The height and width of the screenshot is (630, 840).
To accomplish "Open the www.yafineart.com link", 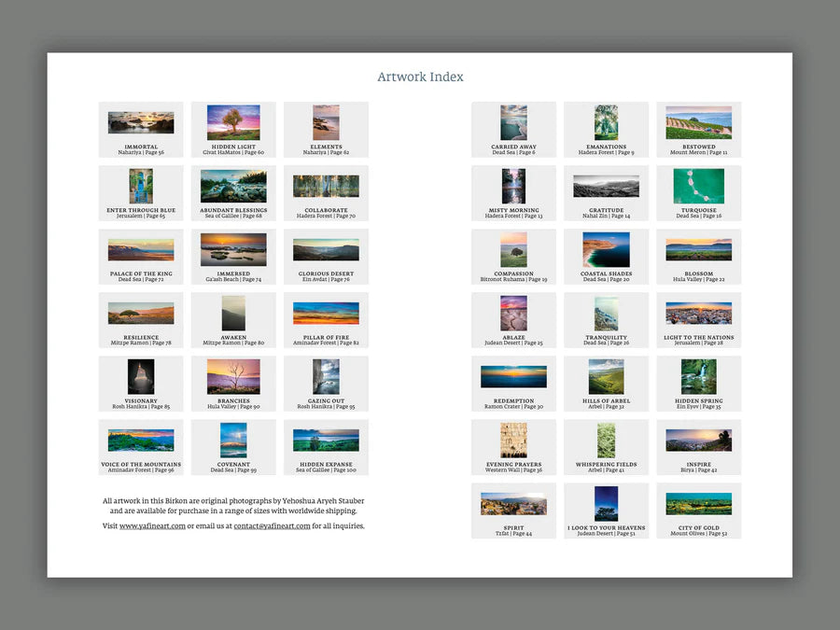I will (152, 526).
